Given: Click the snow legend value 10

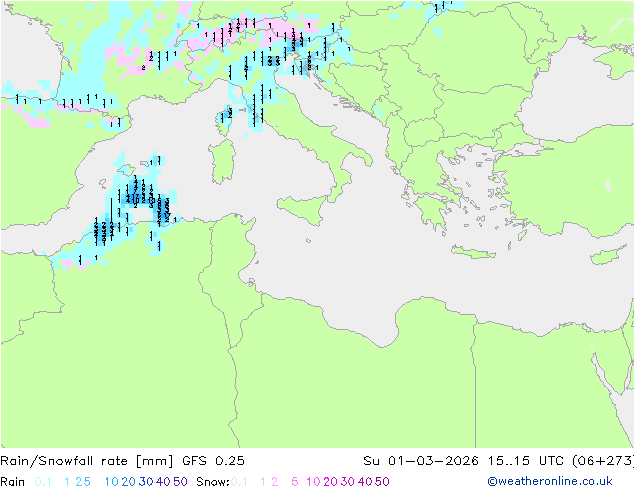Looking at the screenshot, I should (313, 482).
